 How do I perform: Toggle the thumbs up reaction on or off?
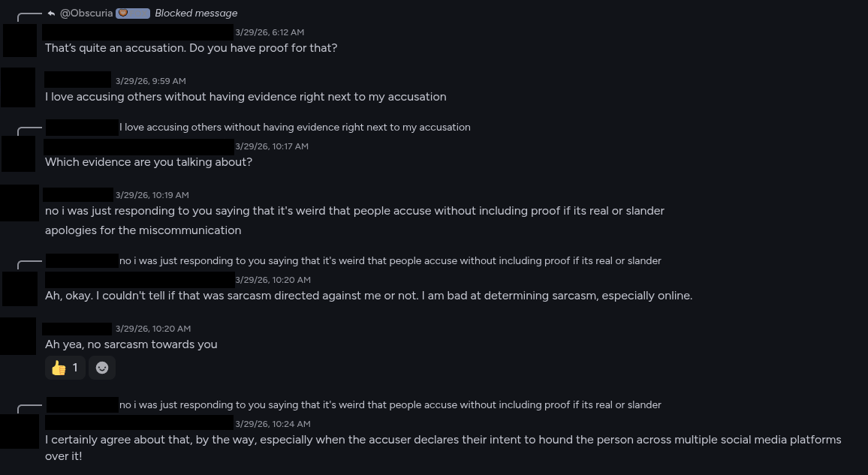click(65, 368)
